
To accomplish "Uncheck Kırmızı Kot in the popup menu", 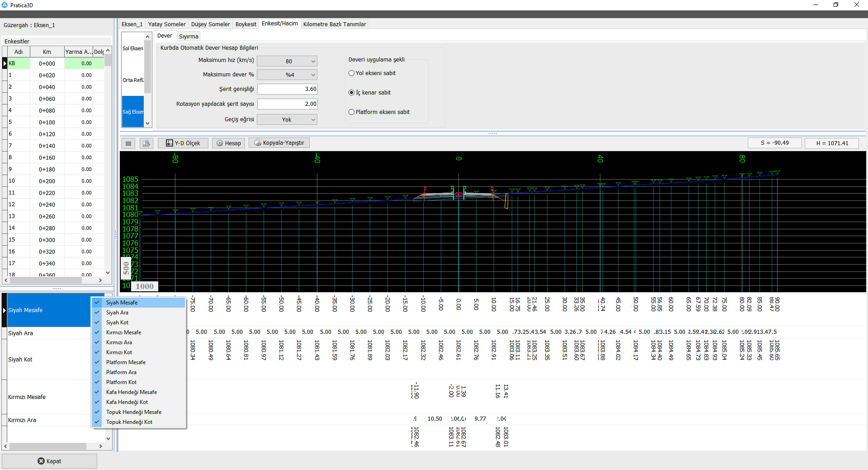I will [x=119, y=352].
